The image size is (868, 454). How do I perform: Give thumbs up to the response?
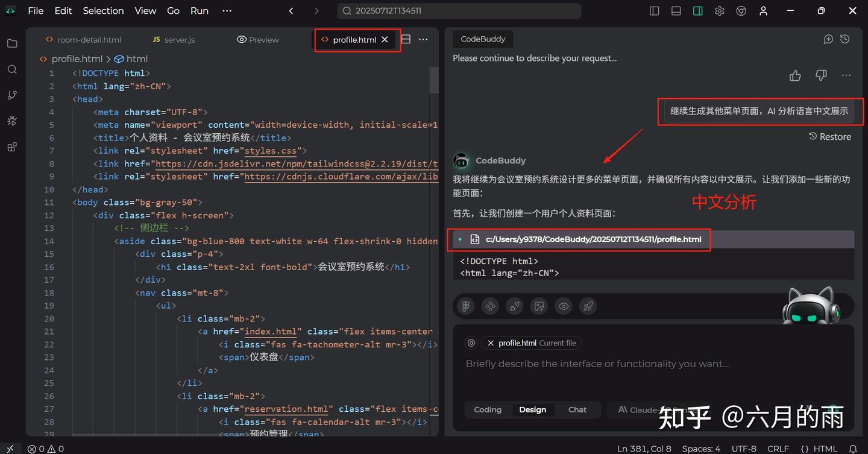coord(795,75)
